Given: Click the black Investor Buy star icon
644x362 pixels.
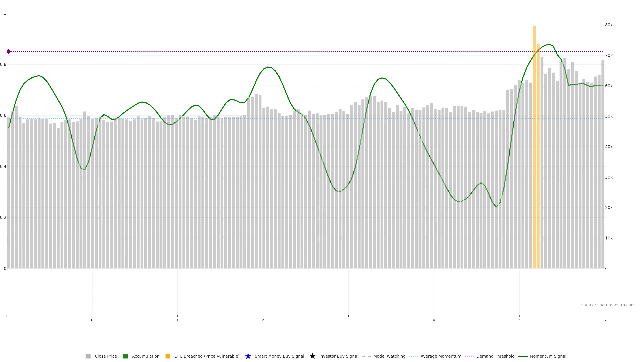Looking at the screenshot, I should tap(312, 356).
